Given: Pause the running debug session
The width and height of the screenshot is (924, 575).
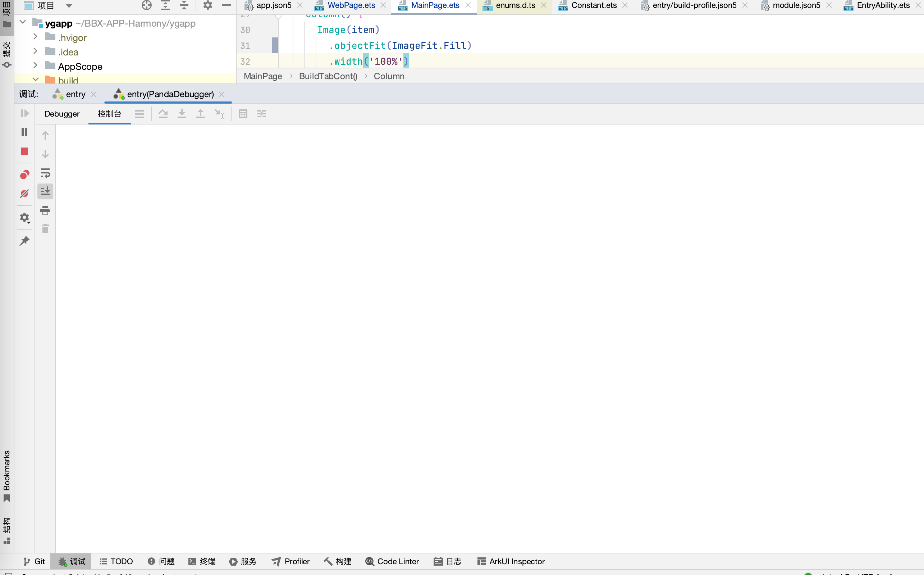Looking at the screenshot, I should tap(25, 132).
